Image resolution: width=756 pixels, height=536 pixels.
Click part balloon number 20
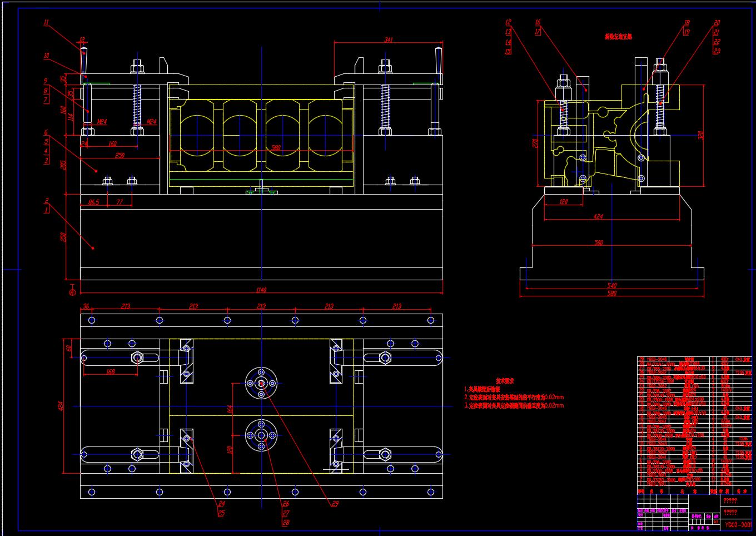[x=717, y=23]
